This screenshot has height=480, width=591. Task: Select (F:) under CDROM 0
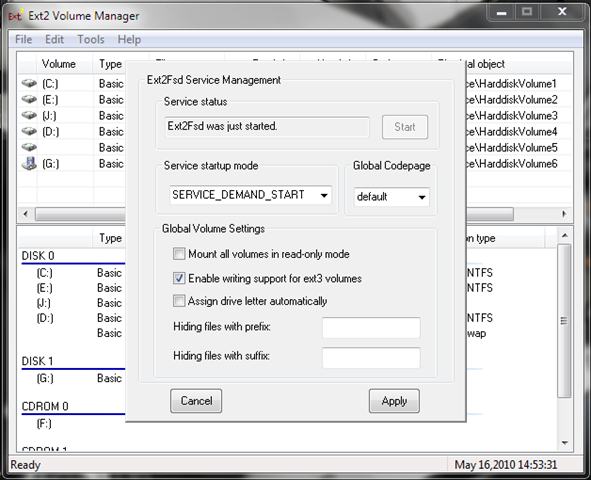[44, 424]
